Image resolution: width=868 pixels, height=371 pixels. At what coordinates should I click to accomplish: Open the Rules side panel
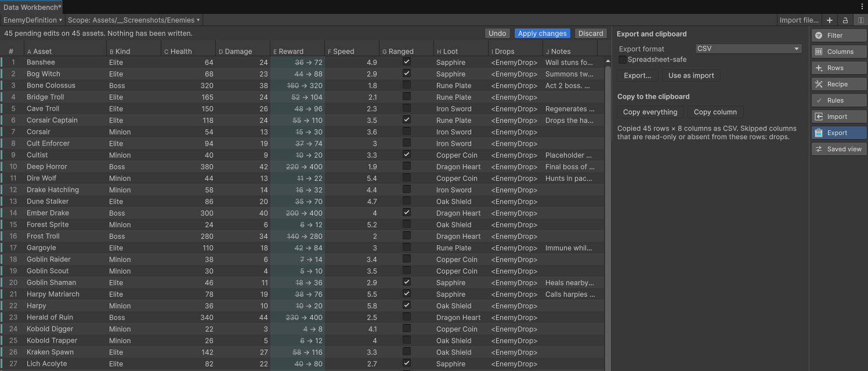tap(839, 100)
